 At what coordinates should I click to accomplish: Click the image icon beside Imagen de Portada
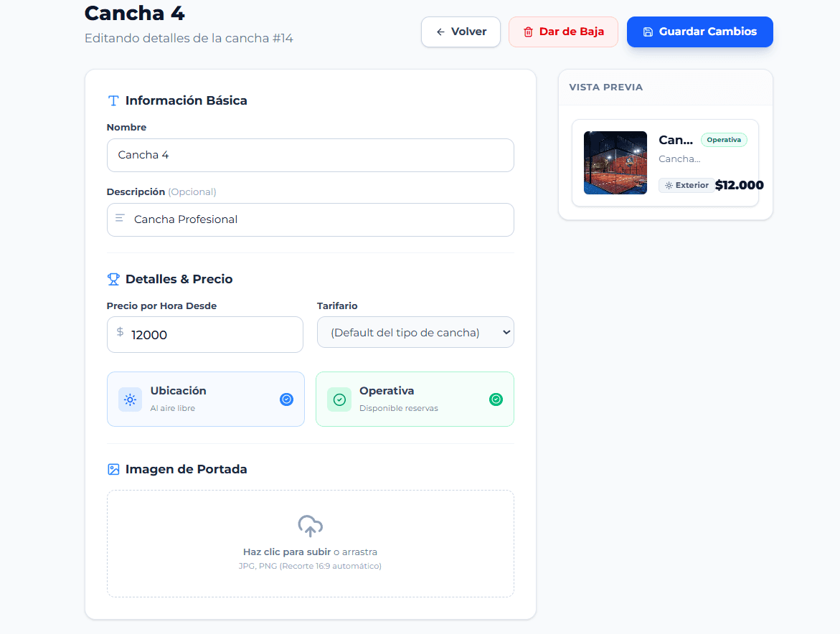click(113, 468)
